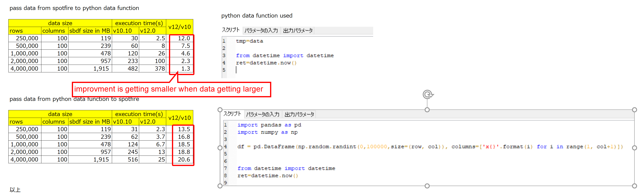Place cursor on 'tmp=data' line in upper script
644x196 pixels.
click(249, 41)
